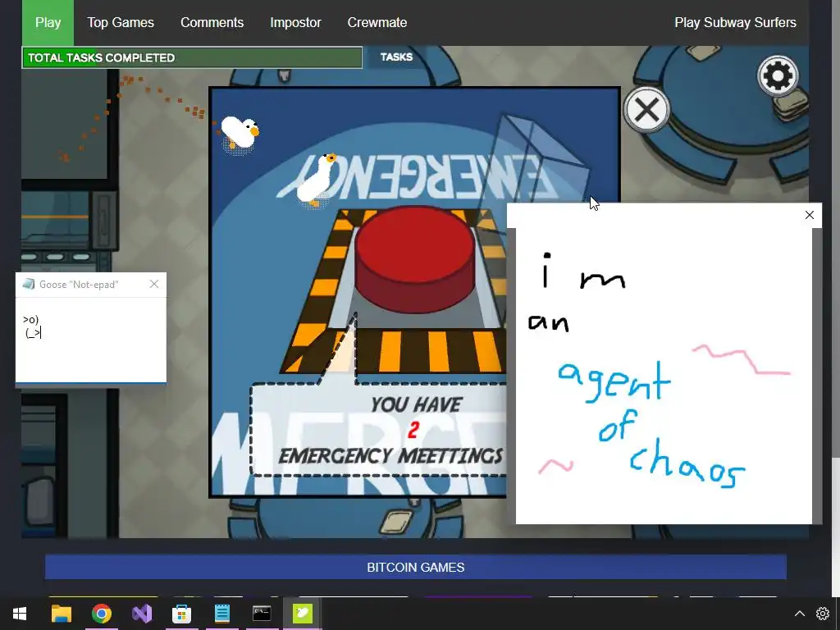Open the TASKS list label
This screenshot has height=630, width=840.
pos(396,57)
